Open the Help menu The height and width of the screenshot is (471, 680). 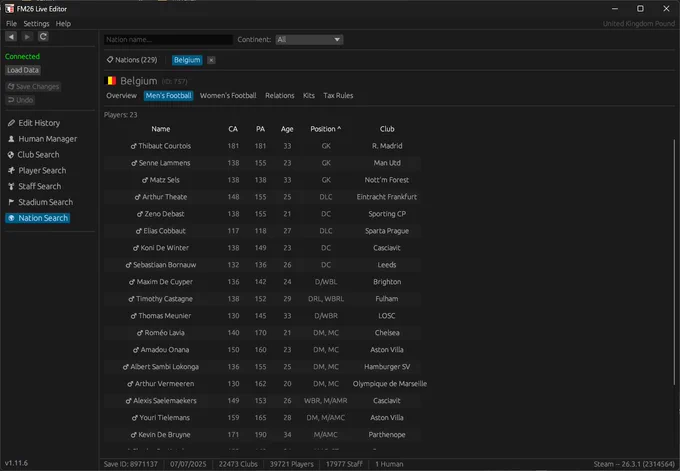tap(63, 23)
